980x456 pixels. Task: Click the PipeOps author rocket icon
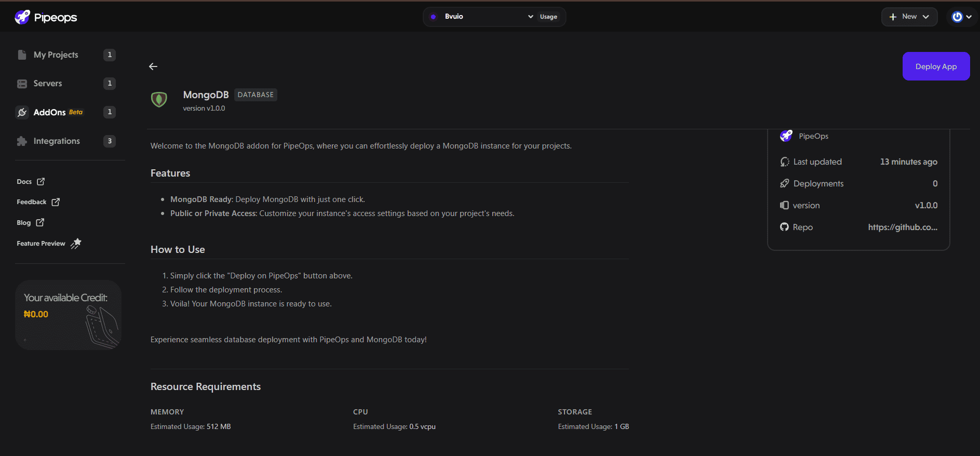(786, 136)
